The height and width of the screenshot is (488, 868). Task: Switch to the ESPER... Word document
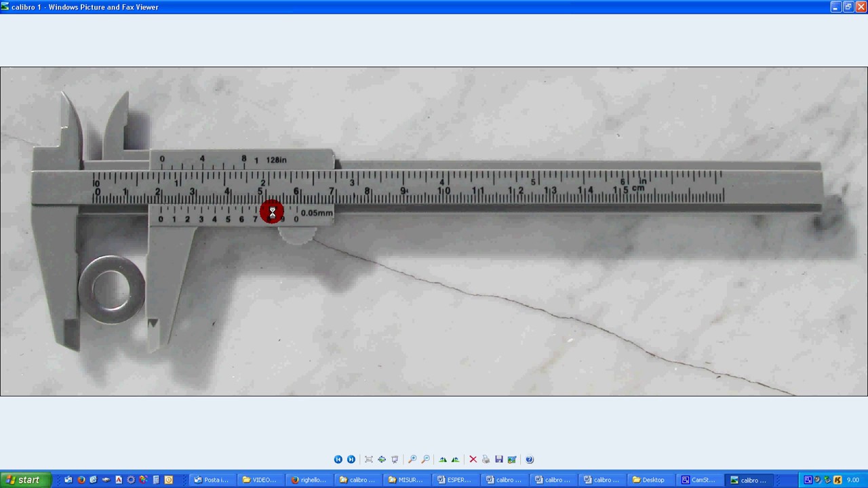tap(456, 480)
